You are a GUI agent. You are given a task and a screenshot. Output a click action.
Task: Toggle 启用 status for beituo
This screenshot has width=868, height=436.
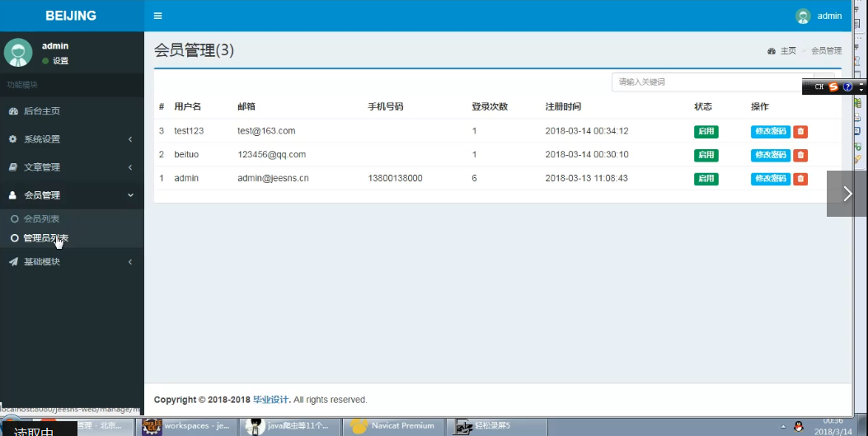click(x=706, y=155)
